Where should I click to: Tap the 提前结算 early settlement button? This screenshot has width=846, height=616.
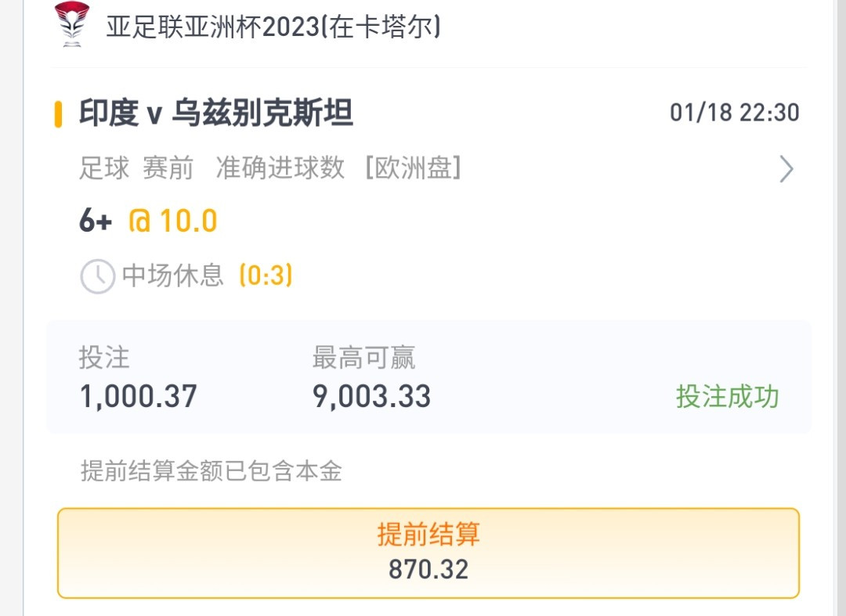coord(428,553)
